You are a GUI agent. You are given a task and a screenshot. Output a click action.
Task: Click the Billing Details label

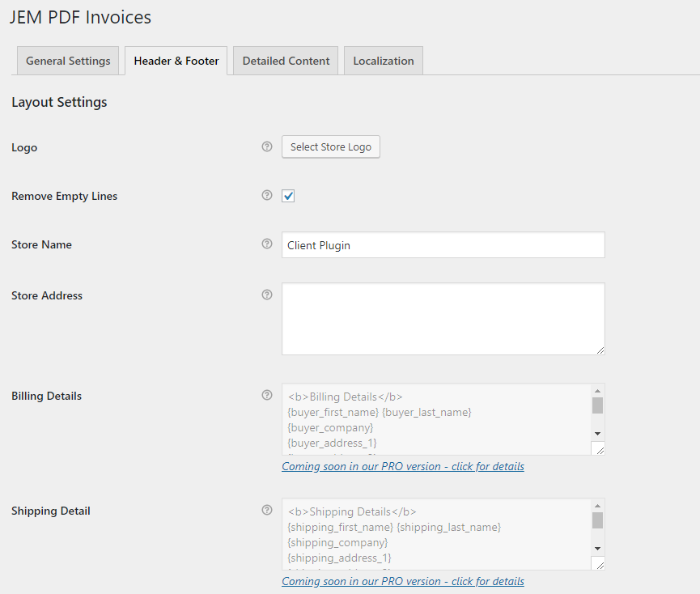46,396
